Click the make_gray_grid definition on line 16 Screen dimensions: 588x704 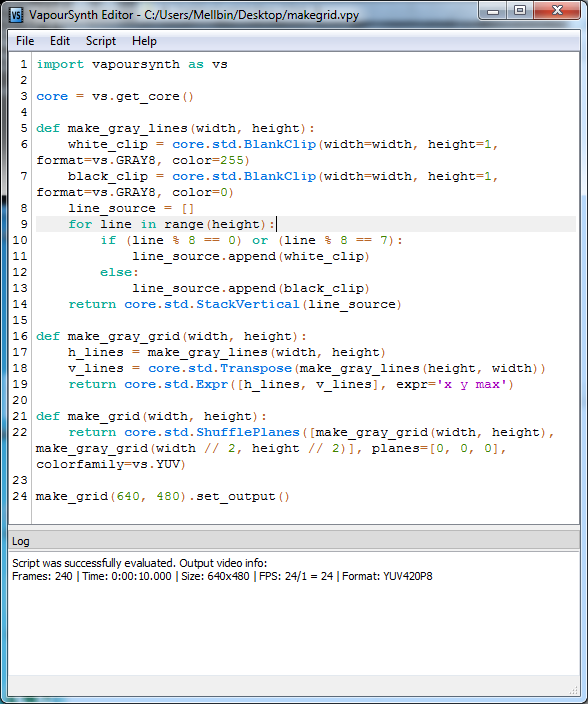pyautogui.click(x=171, y=336)
